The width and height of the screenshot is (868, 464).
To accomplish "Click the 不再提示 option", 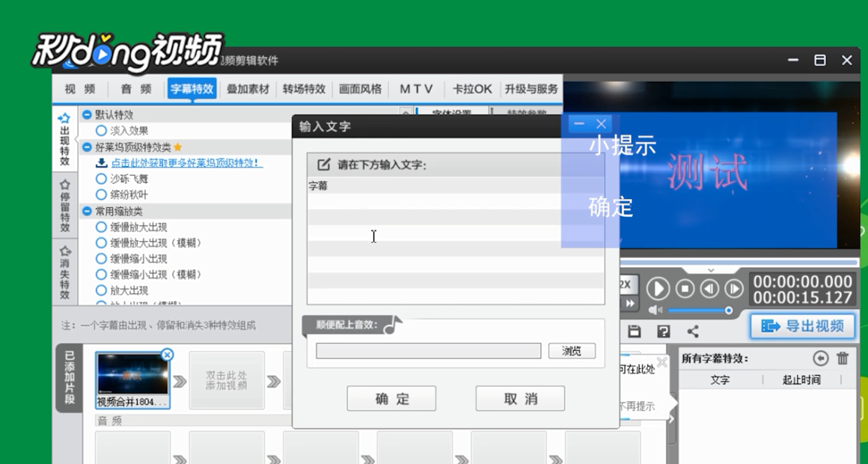I will [x=638, y=406].
